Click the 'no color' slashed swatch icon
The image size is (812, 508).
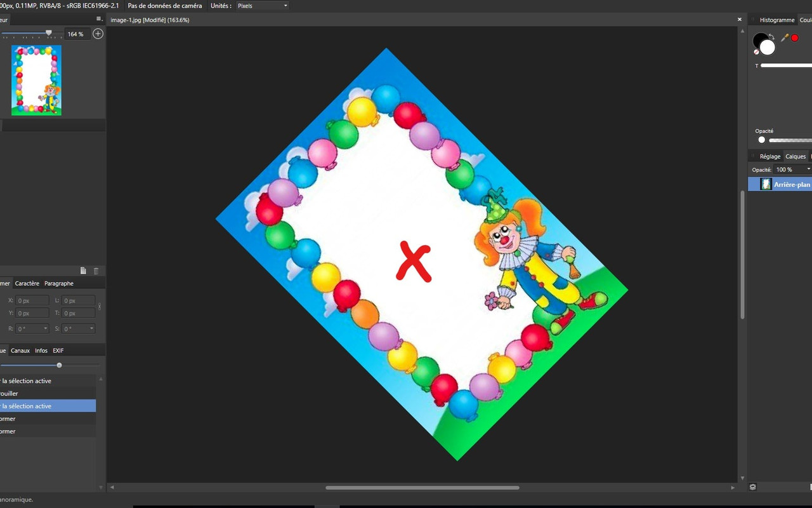tap(756, 51)
